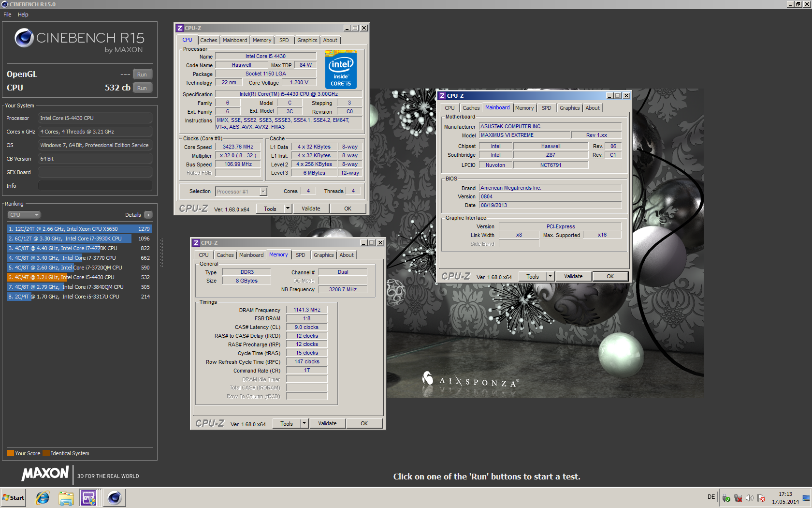
Task: Click the brown Identical System legend swatch
Action: point(46,453)
